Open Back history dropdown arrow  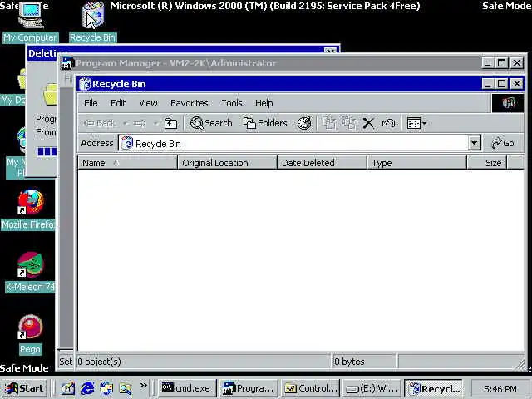[126, 123]
